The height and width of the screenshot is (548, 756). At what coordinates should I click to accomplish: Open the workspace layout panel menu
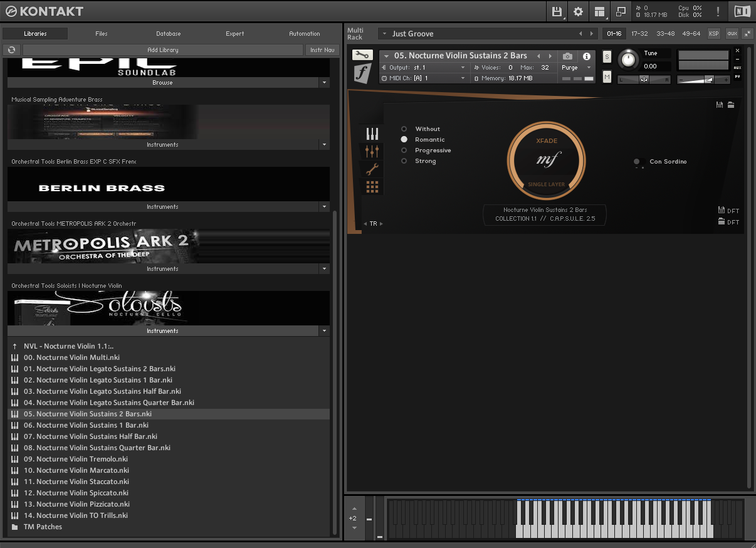[x=600, y=11]
